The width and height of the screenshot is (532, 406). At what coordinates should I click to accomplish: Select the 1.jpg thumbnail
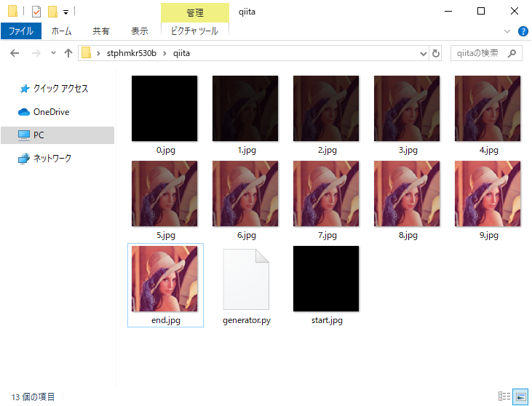point(245,108)
